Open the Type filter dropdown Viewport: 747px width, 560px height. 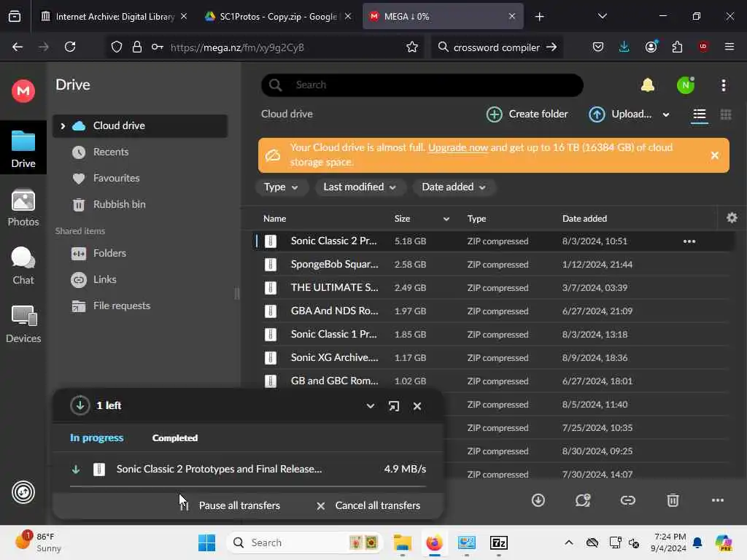[x=281, y=187]
